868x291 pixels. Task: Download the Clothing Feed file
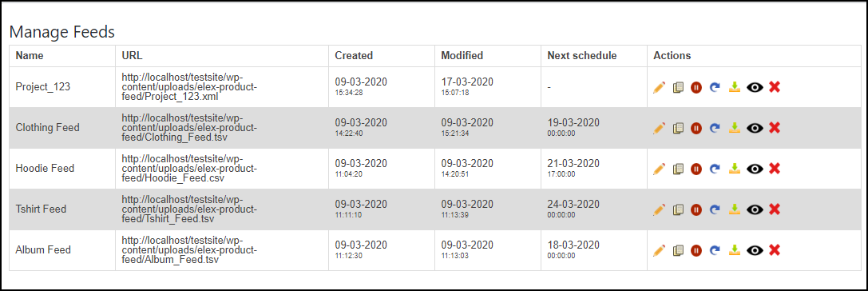pos(734,128)
